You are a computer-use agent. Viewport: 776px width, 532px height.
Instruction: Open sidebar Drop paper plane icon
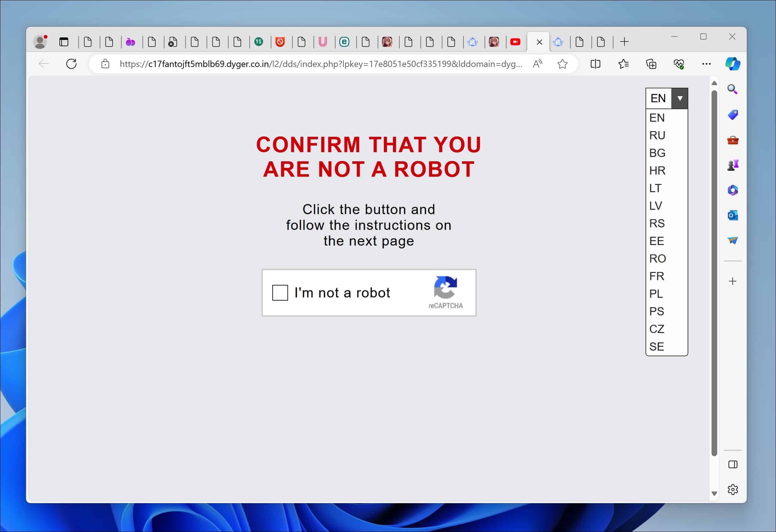pos(733,241)
